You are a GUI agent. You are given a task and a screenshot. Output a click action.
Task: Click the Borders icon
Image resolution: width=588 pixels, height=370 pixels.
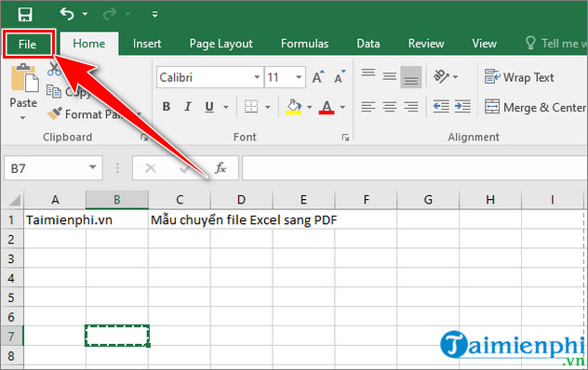251,107
